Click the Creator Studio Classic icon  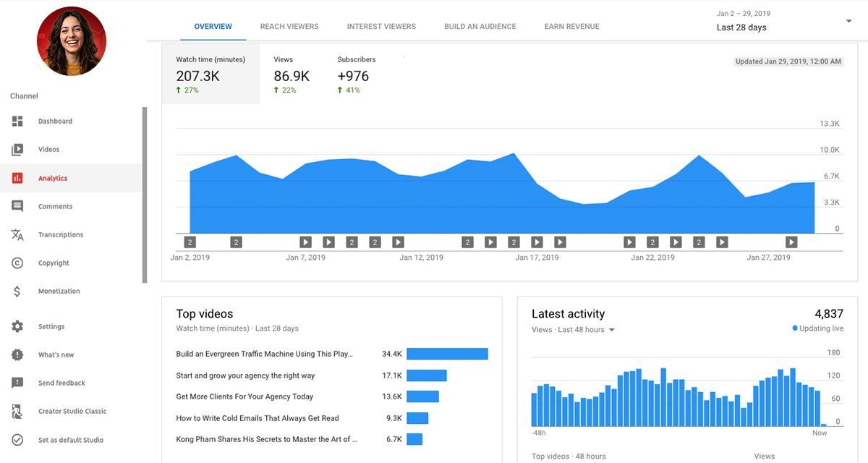tap(17, 412)
